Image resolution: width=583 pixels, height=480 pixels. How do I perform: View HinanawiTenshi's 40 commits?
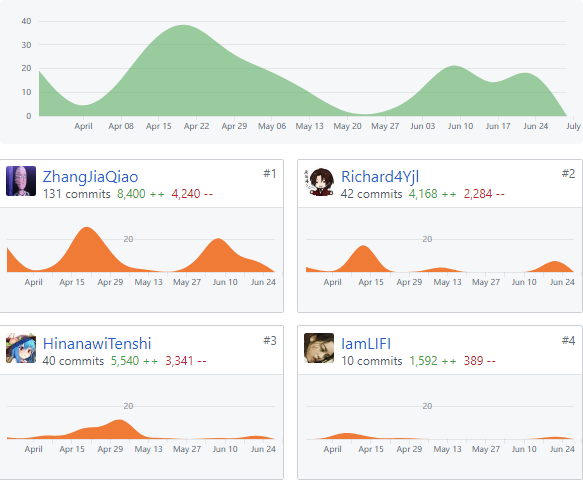(x=73, y=361)
